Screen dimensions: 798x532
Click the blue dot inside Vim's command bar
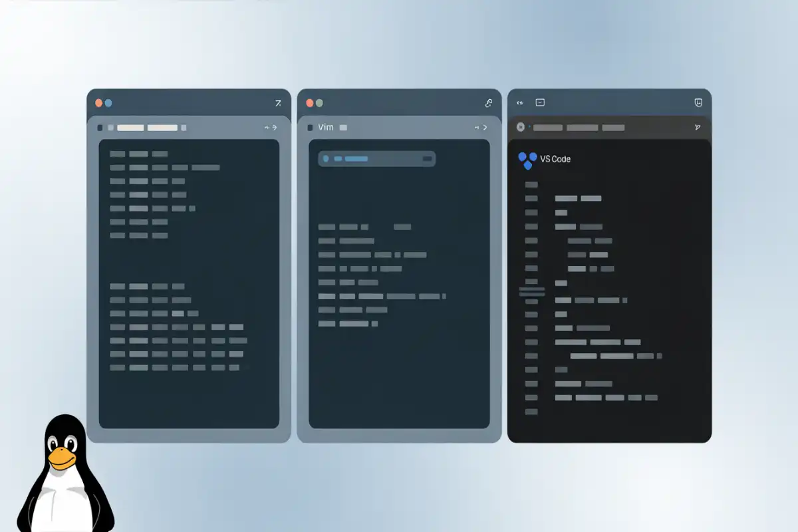(x=326, y=159)
